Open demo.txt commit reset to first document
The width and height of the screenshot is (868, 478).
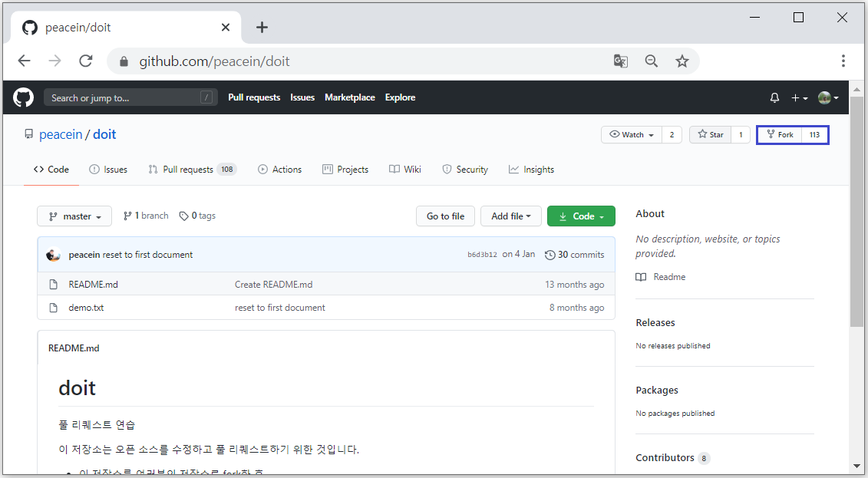280,308
